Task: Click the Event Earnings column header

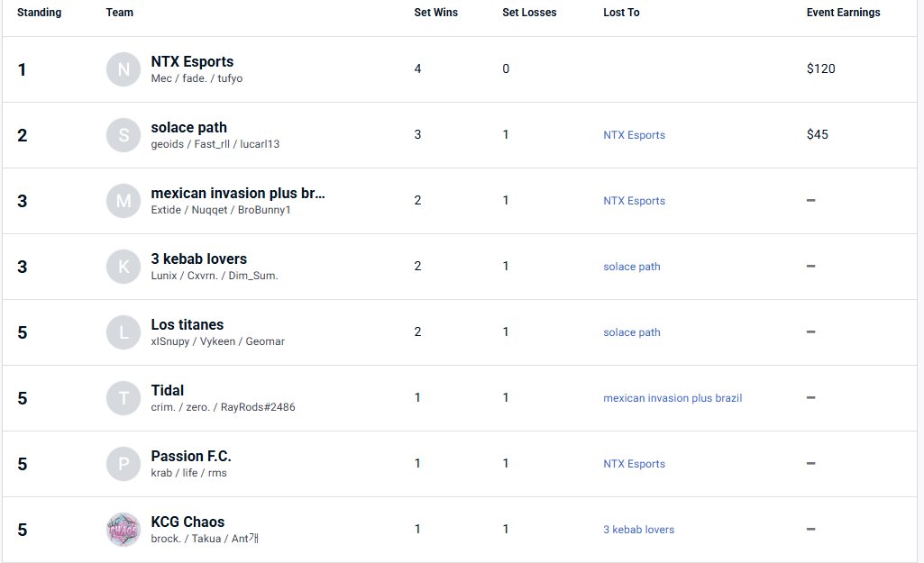Action: pos(843,13)
